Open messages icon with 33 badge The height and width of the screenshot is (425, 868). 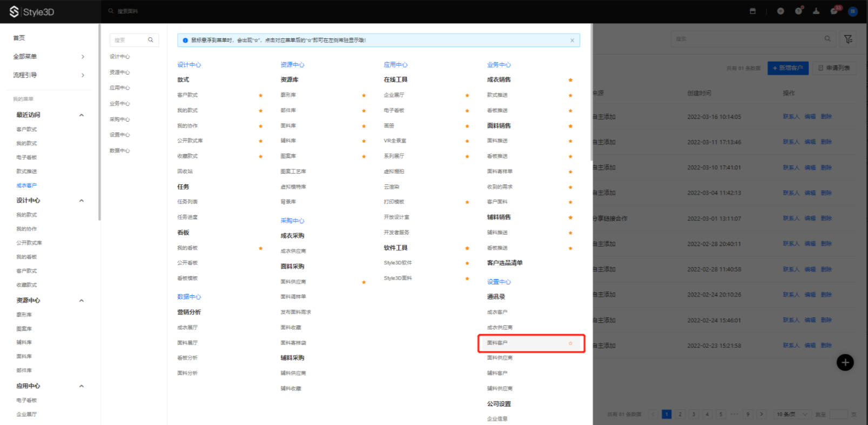pos(834,11)
